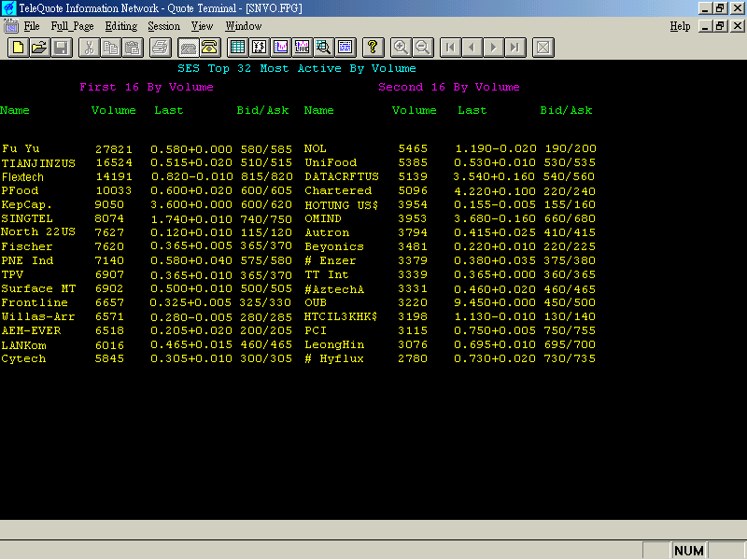Click the AEM-EVER stock name

coord(31,330)
